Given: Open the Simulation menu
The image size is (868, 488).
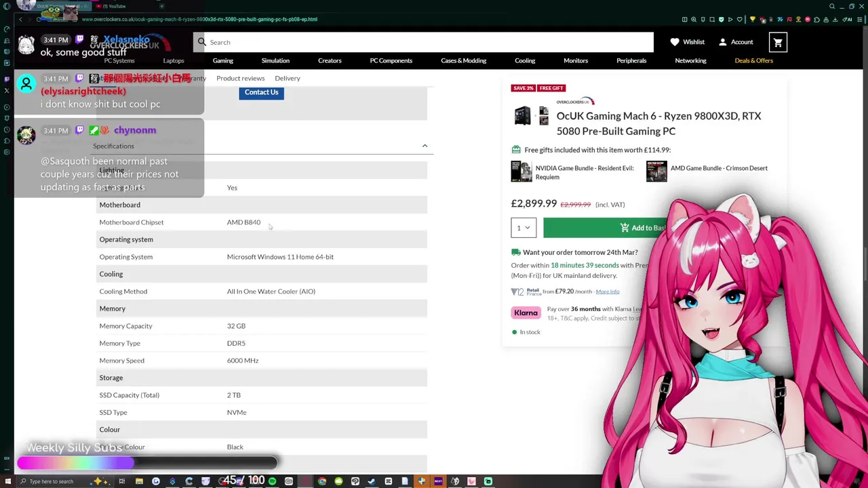Looking at the screenshot, I should coord(275,60).
